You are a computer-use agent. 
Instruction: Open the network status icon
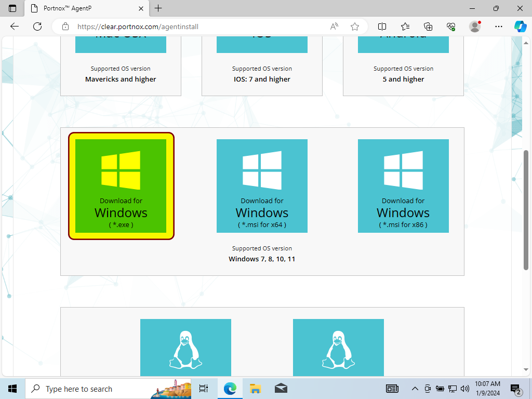pyautogui.click(x=453, y=389)
